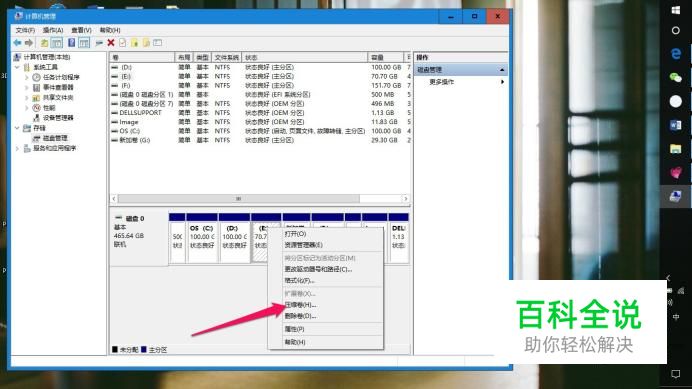Viewport: 692px width, 389px height.
Task: Sort by the 容量 column header
Action: (386, 57)
